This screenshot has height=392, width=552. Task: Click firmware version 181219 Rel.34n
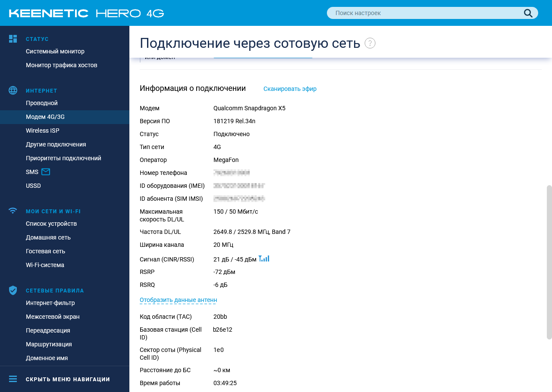234,121
